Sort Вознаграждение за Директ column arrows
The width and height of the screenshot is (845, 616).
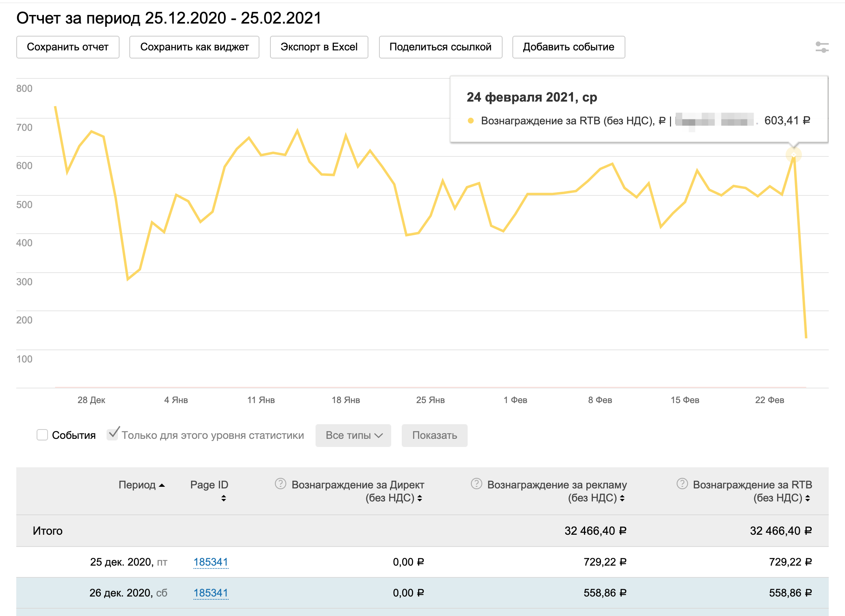[420, 498]
